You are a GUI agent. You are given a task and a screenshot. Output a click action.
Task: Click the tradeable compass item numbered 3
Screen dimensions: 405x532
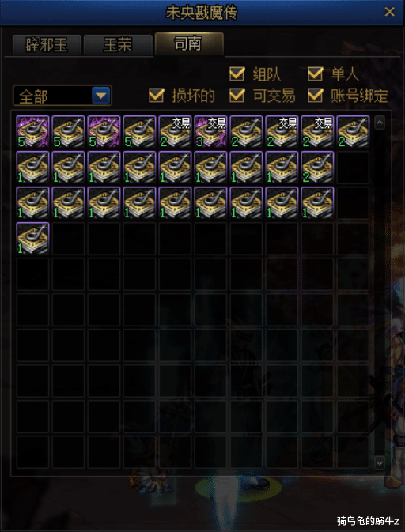[x=211, y=132]
